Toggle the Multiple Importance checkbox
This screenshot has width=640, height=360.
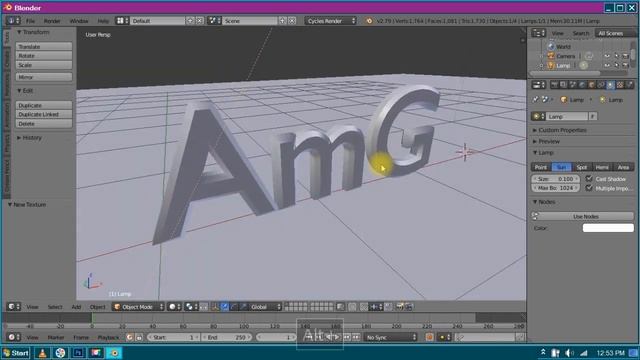(x=589, y=188)
